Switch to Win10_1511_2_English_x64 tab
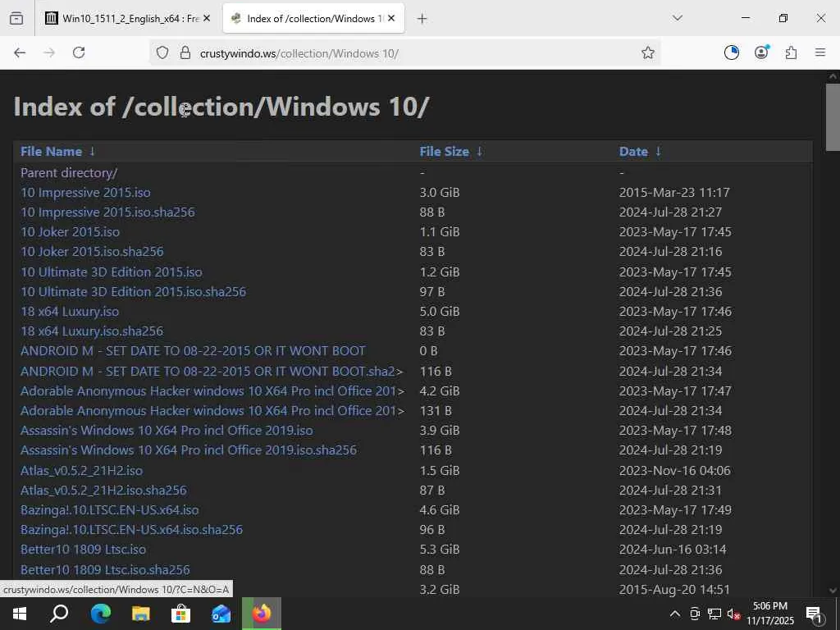Image resolution: width=840 pixels, height=630 pixels. tap(129, 19)
